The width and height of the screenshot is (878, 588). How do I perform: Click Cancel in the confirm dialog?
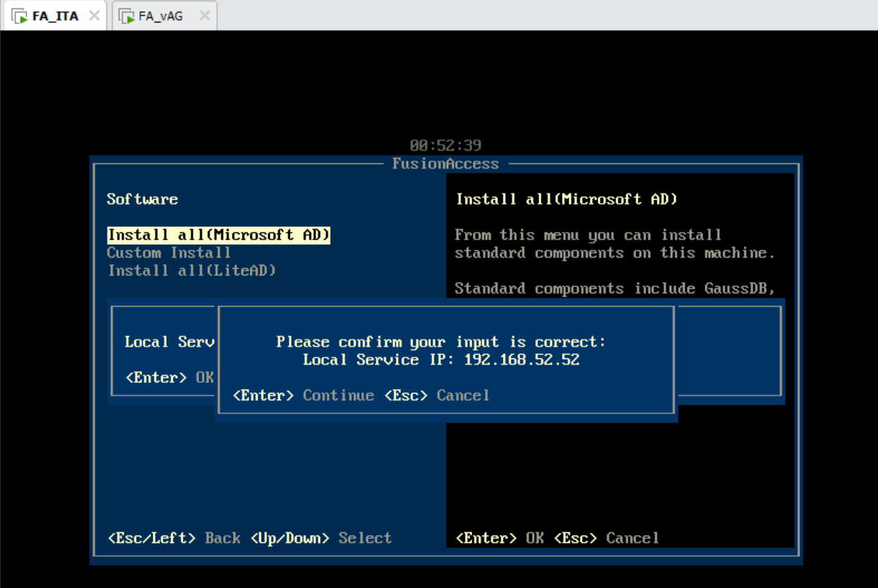(463, 396)
